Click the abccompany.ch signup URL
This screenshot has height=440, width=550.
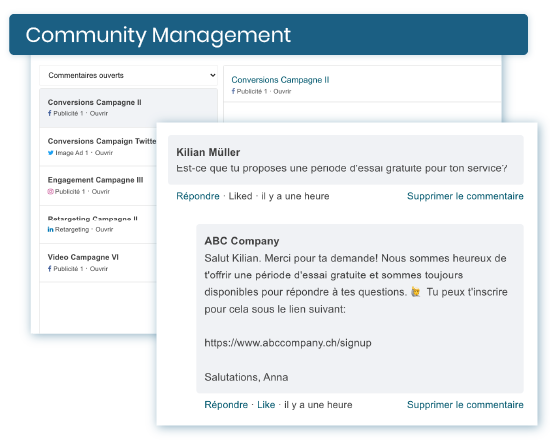(x=288, y=343)
